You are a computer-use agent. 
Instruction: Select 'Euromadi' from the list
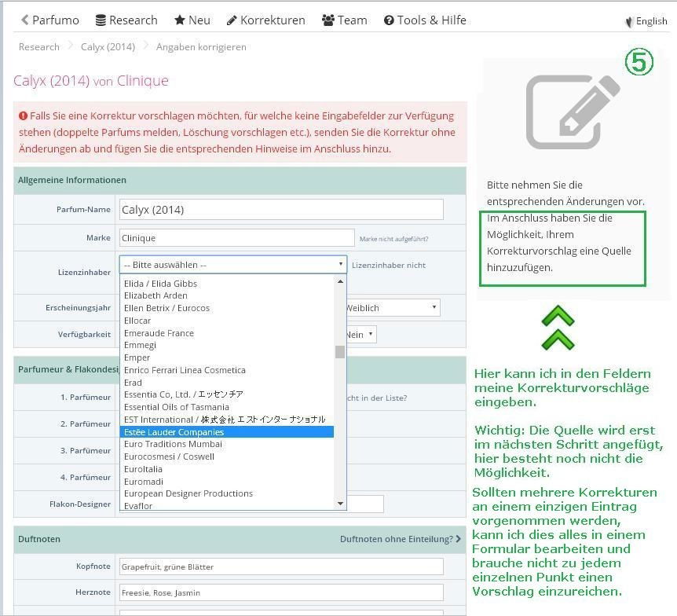pyautogui.click(x=227, y=482)
